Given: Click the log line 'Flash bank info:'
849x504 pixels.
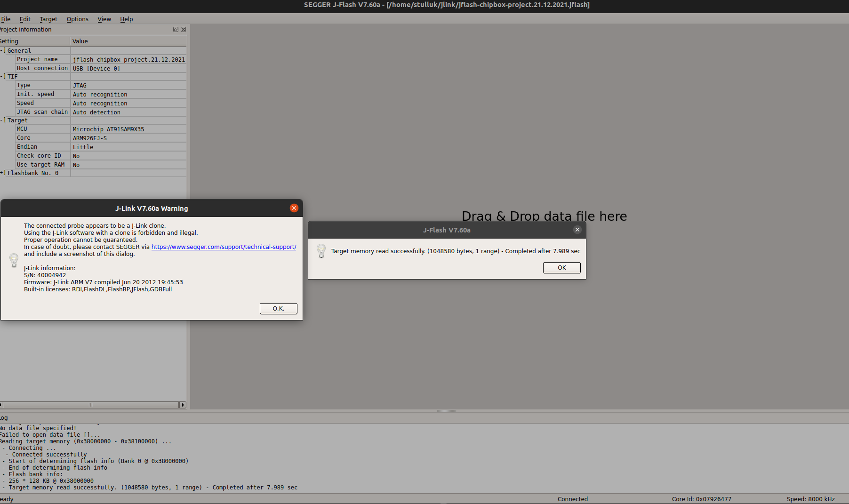Looking at the screenshot, I should coord(32,474).
